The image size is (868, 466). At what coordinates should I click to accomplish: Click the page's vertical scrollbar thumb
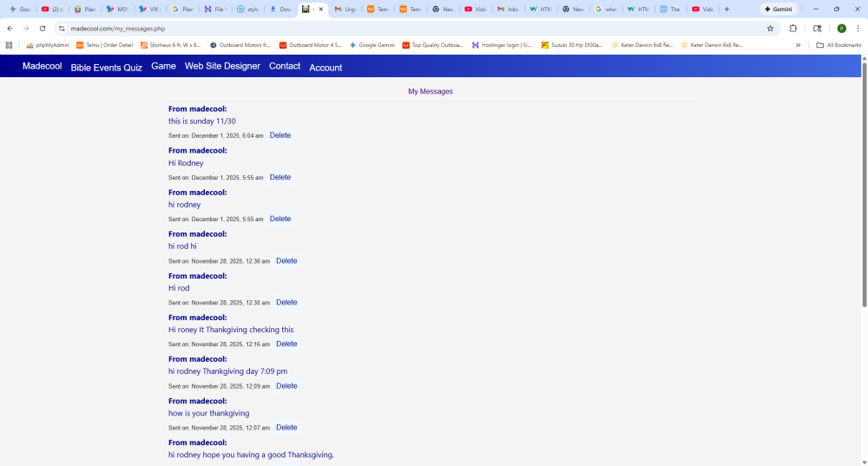864,182
